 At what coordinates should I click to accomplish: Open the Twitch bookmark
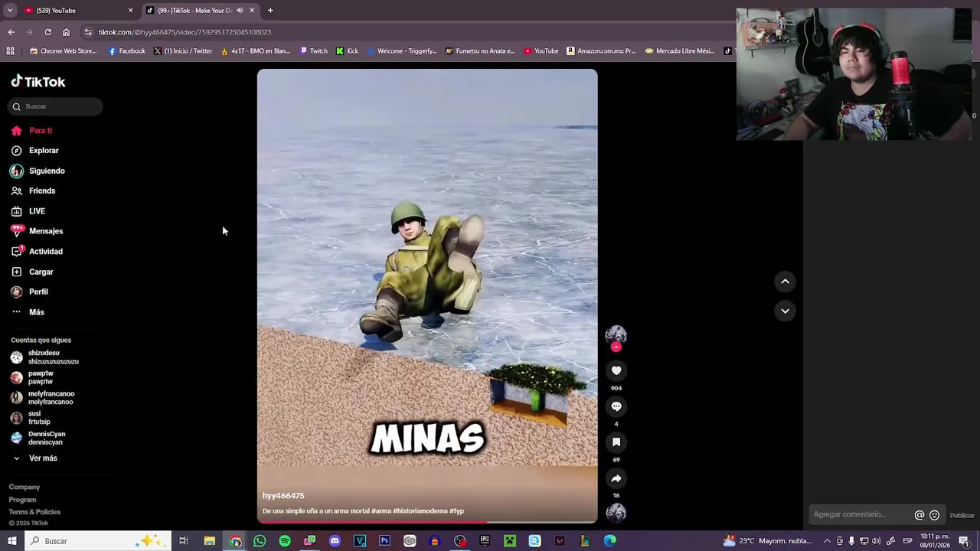[314, 51]
